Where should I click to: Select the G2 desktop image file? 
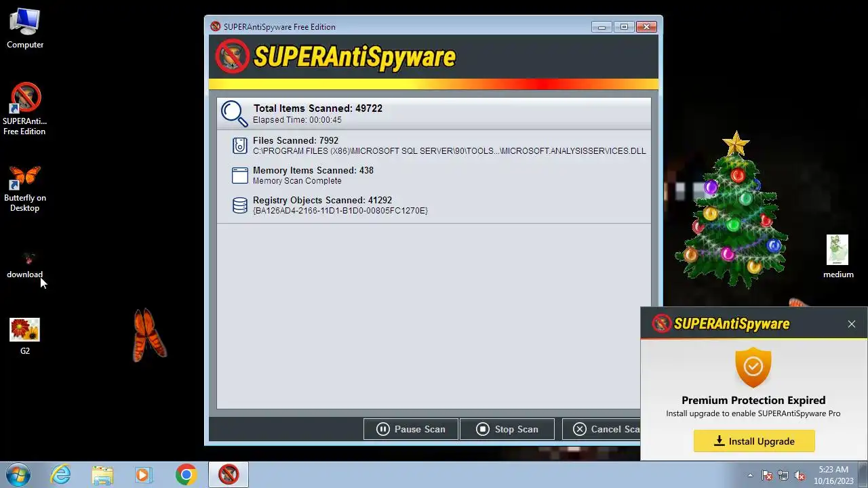tap(25, 337)
